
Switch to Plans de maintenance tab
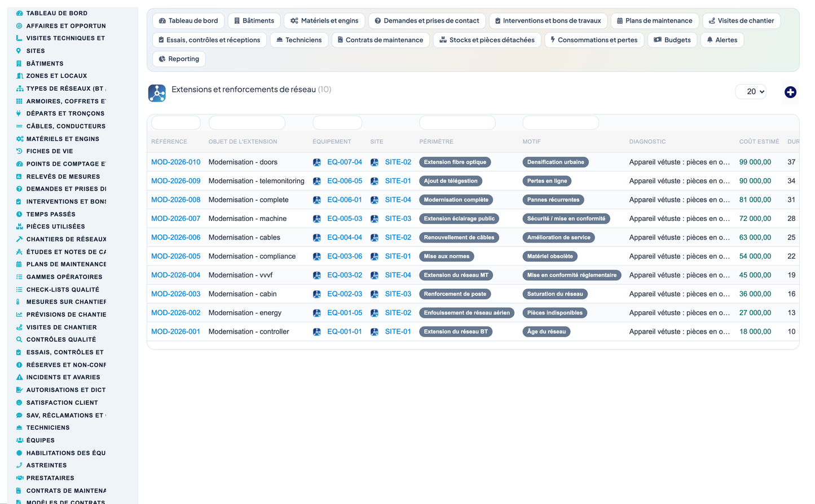click(x=655, y=21)
